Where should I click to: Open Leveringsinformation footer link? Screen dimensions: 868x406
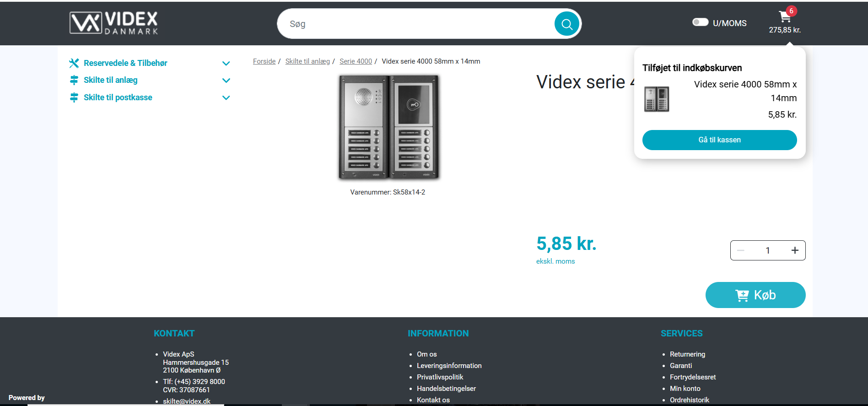pos(449,366)
